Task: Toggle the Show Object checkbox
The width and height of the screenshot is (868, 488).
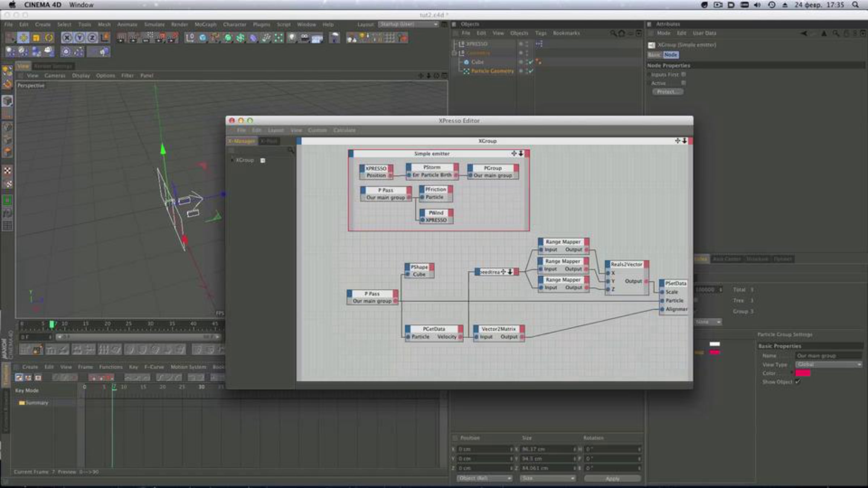Action: coord(798,382)
